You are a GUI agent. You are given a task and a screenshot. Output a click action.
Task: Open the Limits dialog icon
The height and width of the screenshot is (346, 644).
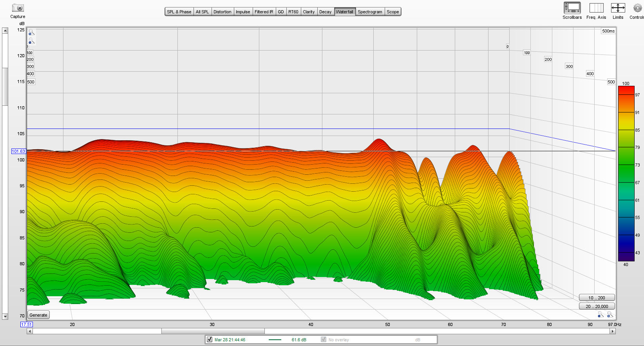[618, 8]
